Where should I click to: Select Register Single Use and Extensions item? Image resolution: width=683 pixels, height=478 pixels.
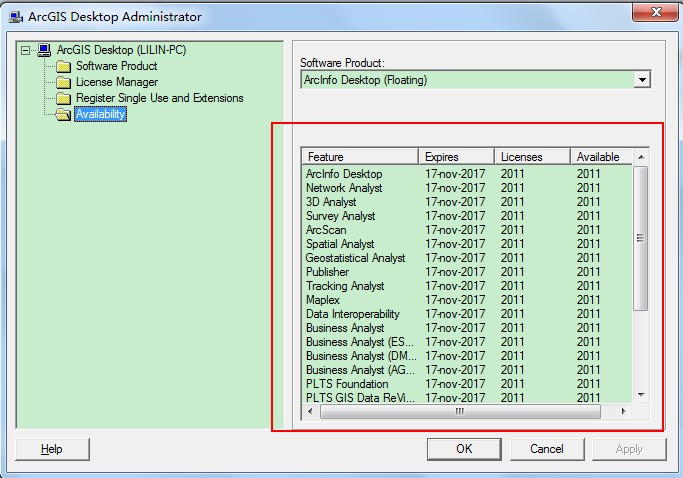(x=159, y=98)
